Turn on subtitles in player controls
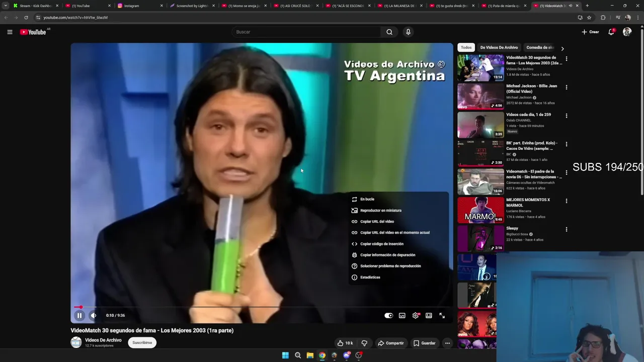This screenshot has width=644, height=362. (x=402, y=315)
